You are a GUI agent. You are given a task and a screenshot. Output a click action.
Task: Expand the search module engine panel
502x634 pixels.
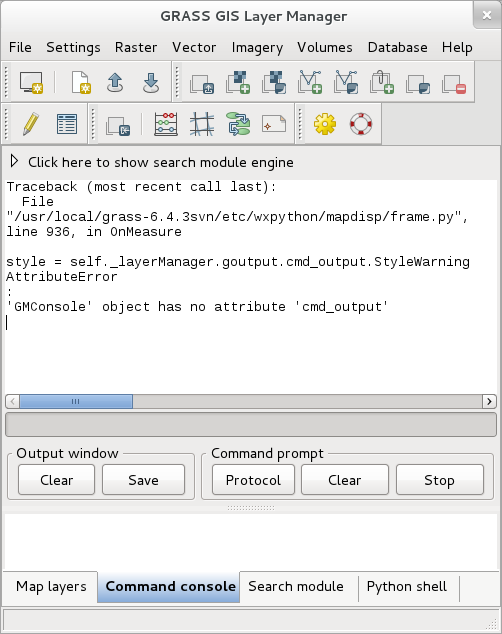(x=14, y=161)
